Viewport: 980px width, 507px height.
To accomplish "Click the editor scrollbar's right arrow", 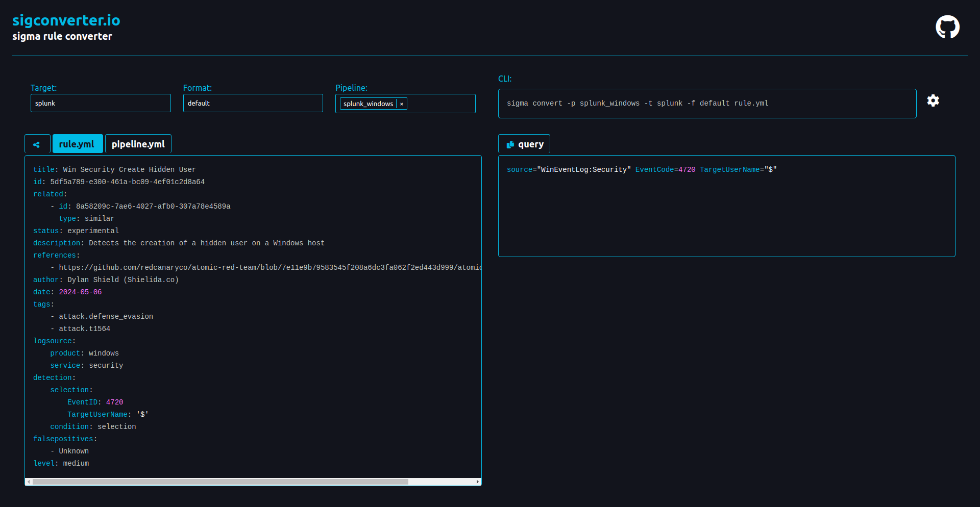I will (x=477, y=481).
